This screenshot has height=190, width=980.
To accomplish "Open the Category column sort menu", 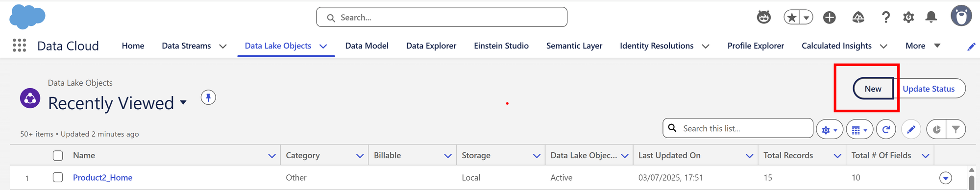I will click(360, 156).
